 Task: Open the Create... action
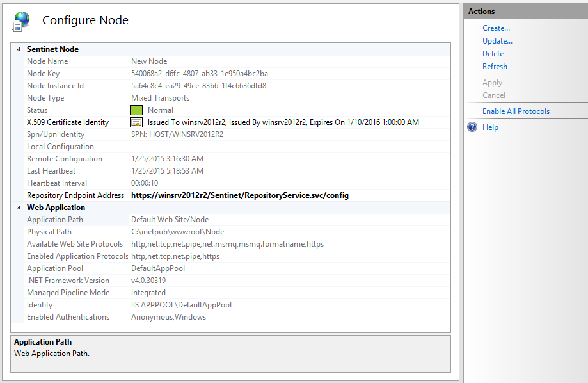pos(496,28)
